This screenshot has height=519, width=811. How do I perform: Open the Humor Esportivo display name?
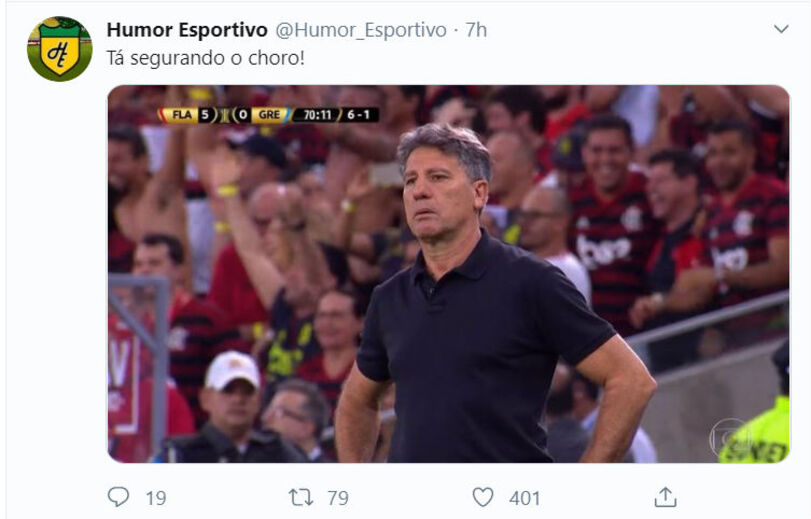pos(187,30)
